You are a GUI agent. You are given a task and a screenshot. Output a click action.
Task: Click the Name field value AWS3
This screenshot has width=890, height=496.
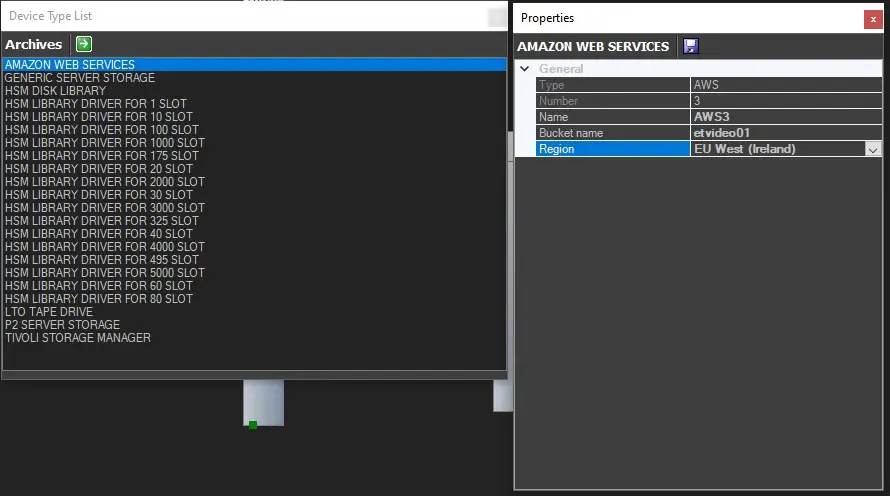pos(785,117)
